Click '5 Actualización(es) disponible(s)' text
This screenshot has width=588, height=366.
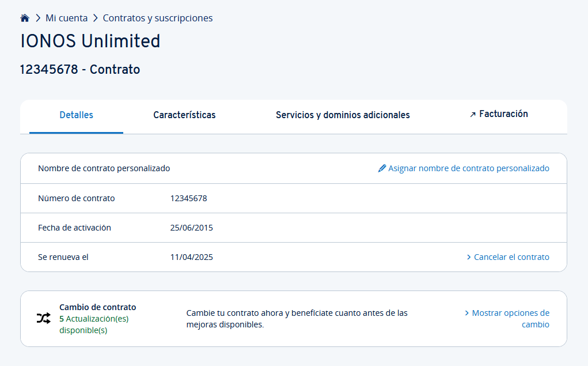pyautogui.click(x=94, y=325)
